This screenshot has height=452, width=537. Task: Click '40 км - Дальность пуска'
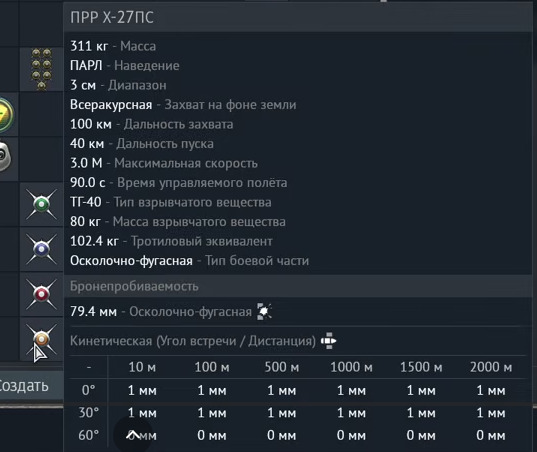coord(142,143)
